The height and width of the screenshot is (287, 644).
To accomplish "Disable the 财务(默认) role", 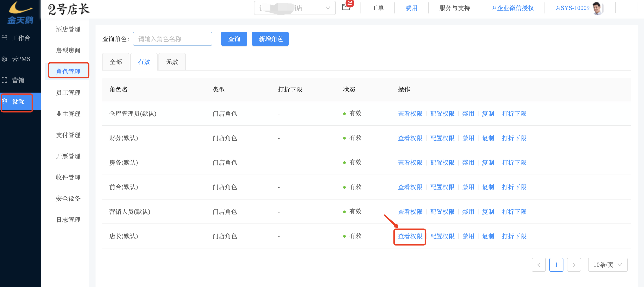I will click(468, 138).
